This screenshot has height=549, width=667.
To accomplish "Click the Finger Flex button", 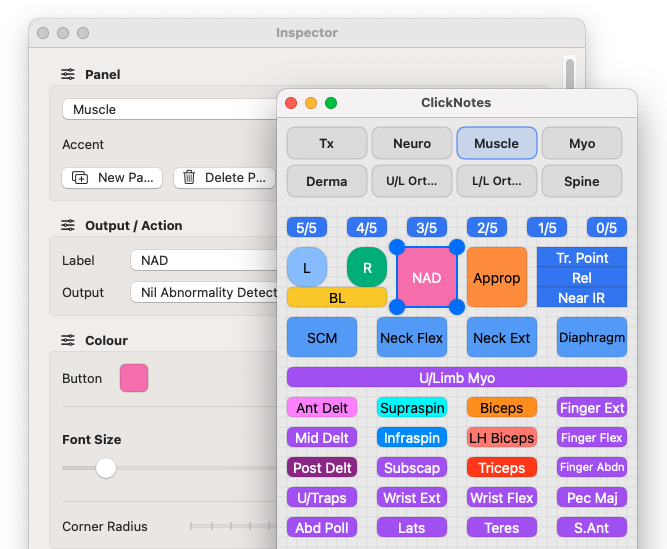I will click(592, 437).
